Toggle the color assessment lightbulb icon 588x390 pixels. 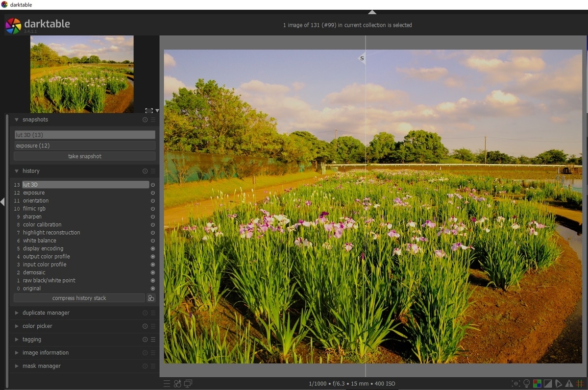pyautogui.click(x=527, y=384)
